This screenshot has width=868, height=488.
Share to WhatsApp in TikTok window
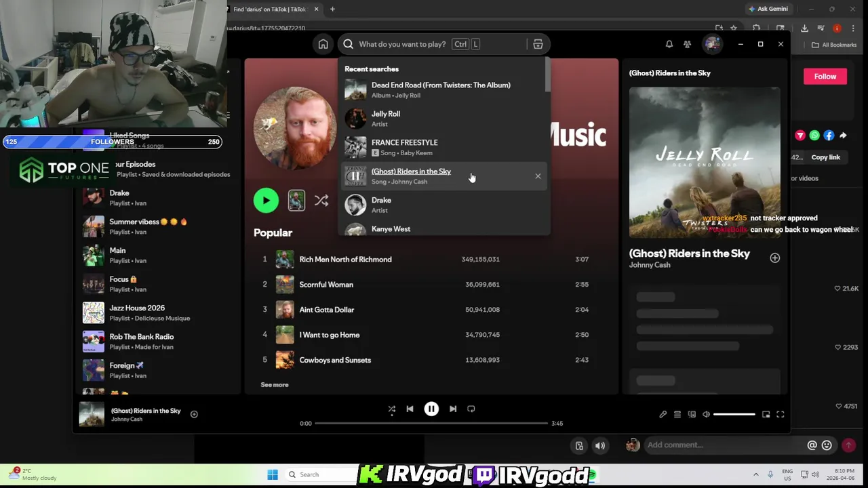pos(814,136)
